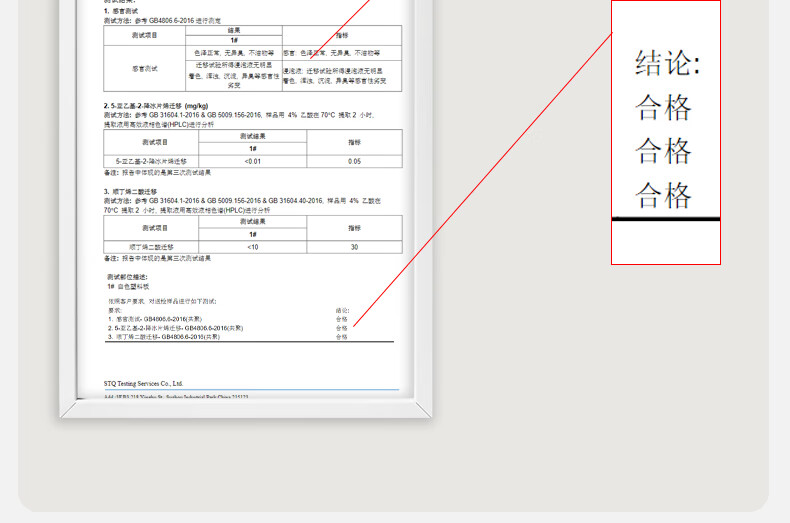Click the 0.05 limit value cell
This screenshot has height=523, width=790.
click(354, 161)
